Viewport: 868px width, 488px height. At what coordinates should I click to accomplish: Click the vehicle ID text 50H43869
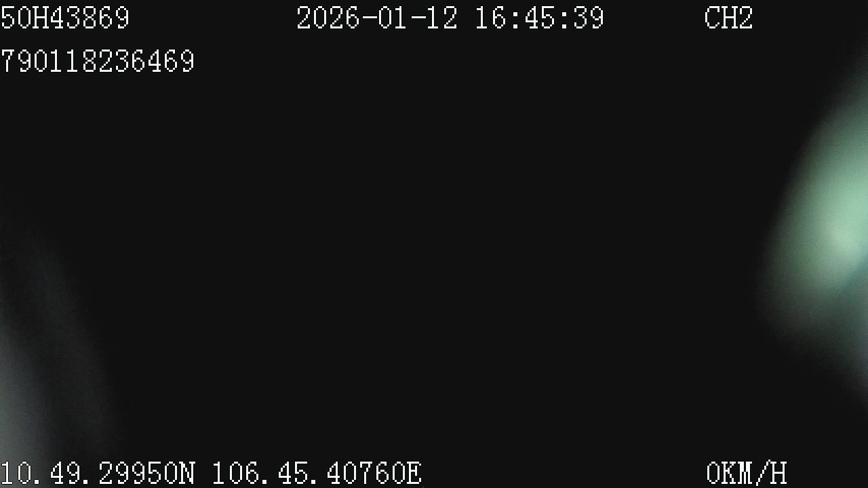pos(65,18)
